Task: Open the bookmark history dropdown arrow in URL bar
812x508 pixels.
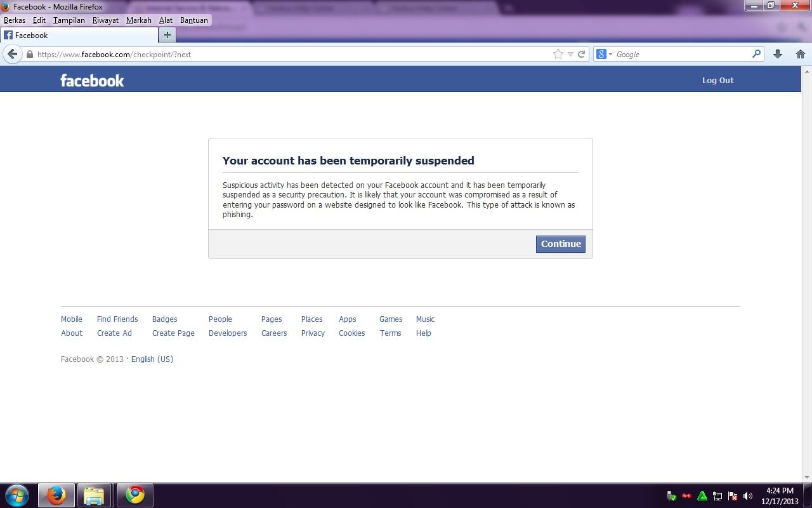Action: [570, 55]
